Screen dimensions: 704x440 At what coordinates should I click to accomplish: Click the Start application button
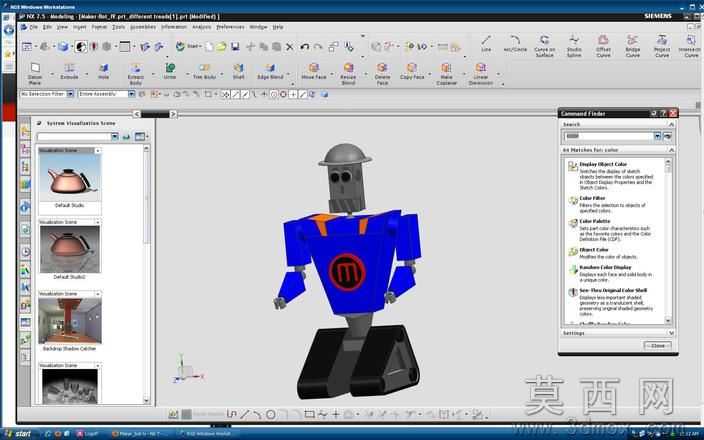coord(188,46)
